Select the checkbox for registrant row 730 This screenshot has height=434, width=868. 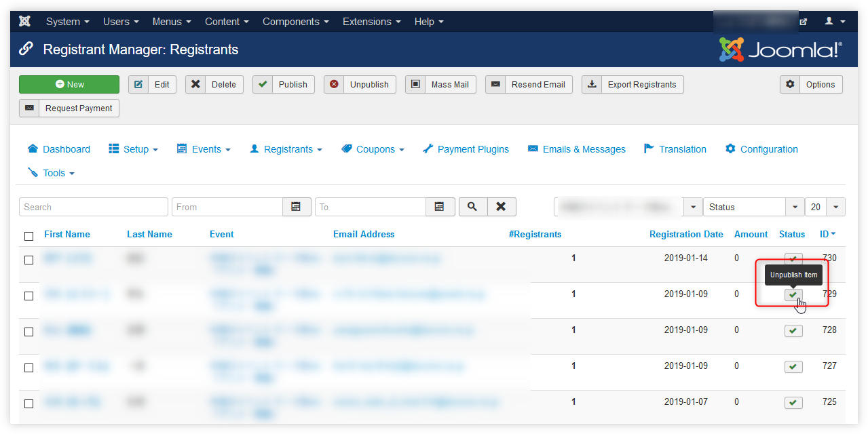coord(29,260)
